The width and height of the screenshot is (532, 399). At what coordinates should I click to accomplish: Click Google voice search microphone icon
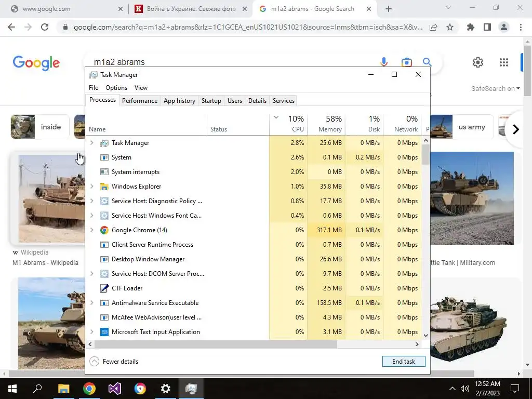(x=384, y=62)
